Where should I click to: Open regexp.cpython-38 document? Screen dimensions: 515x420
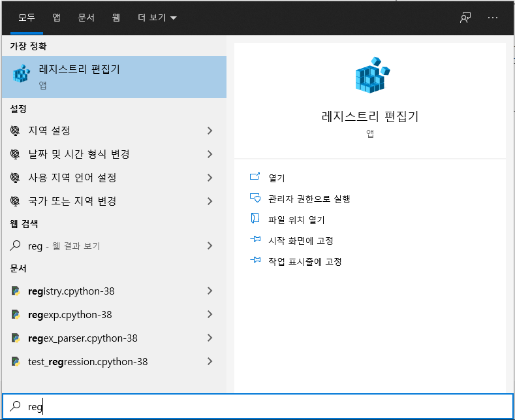114,314
